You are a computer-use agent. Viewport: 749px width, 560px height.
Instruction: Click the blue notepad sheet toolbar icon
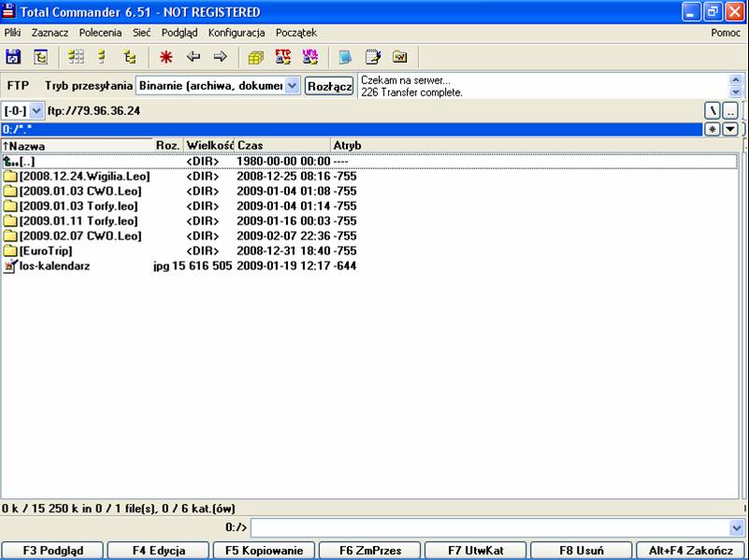tap(345, 57)
